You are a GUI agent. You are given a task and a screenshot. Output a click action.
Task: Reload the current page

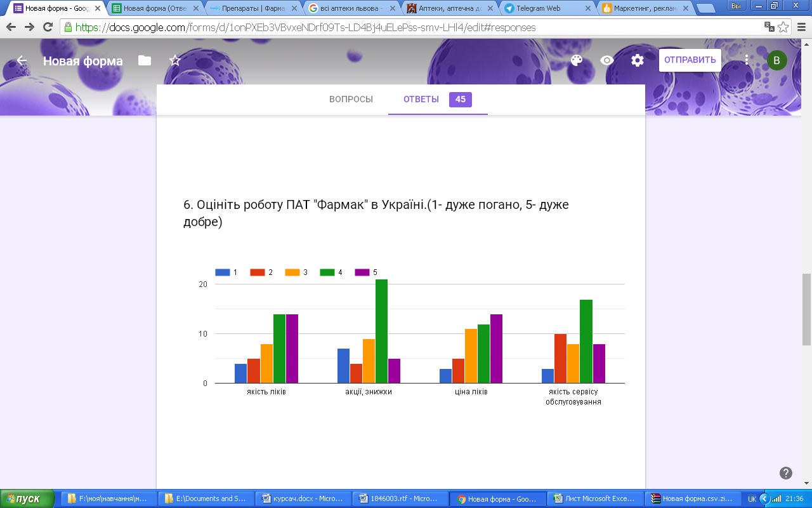48,27
